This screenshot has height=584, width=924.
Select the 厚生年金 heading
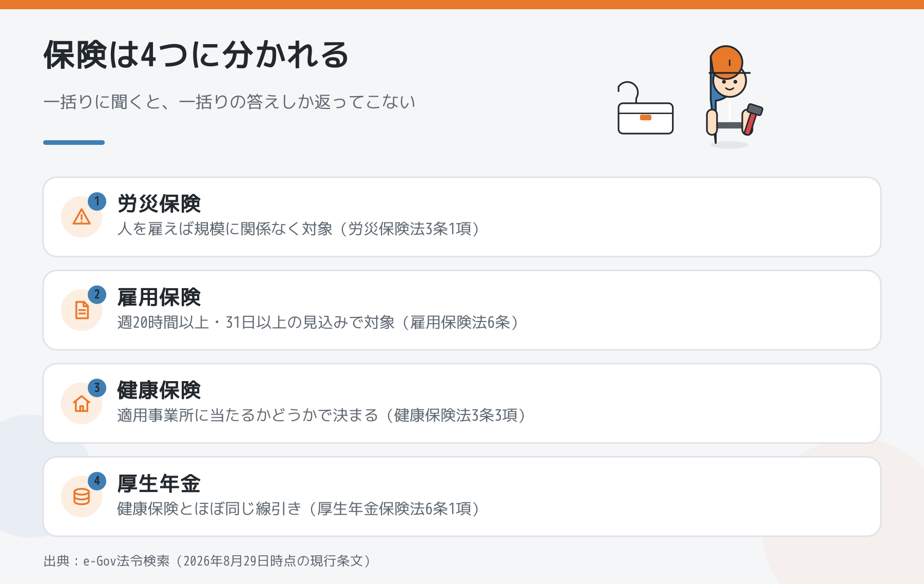159,484
